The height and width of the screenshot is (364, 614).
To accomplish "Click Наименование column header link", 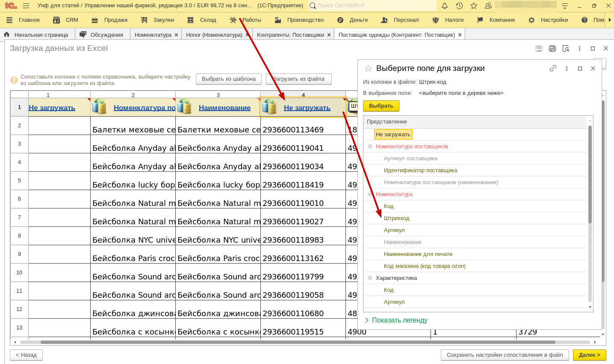I will [224, 108].
